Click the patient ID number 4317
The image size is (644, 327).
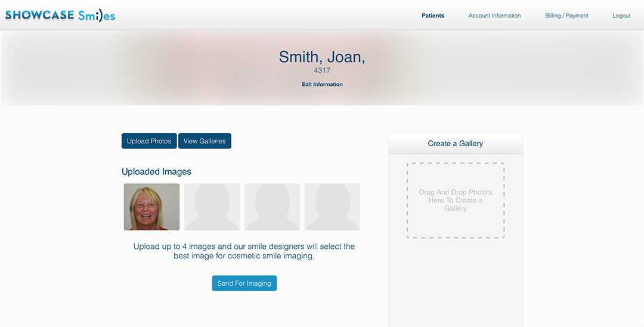(x=322, y=70)
